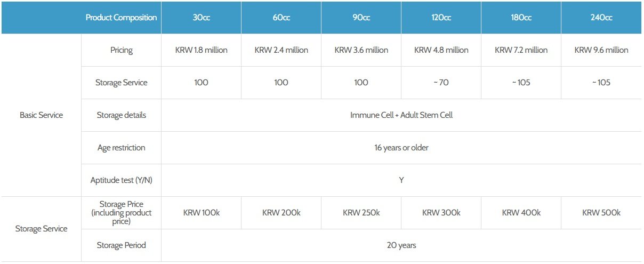This screenshot has width=644, height=264.
Task: Select the Aptitude test (Y/N) label
Action: point(121,180)
